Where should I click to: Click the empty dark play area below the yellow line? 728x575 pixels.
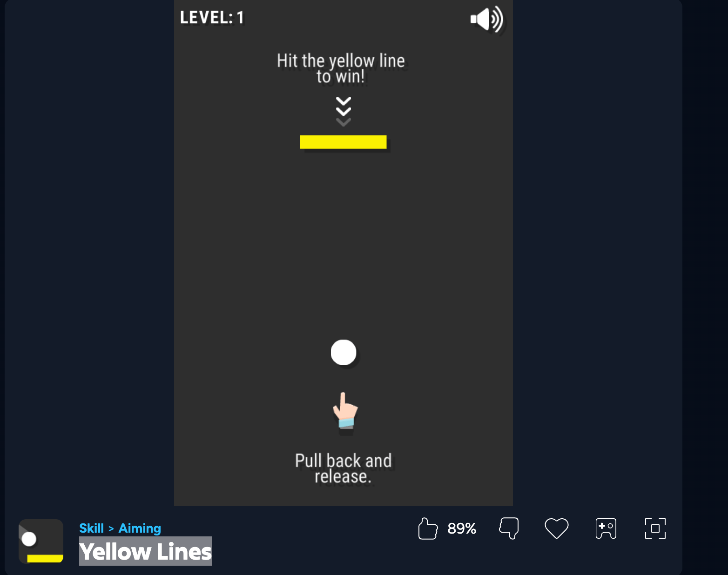click(343, 242)
